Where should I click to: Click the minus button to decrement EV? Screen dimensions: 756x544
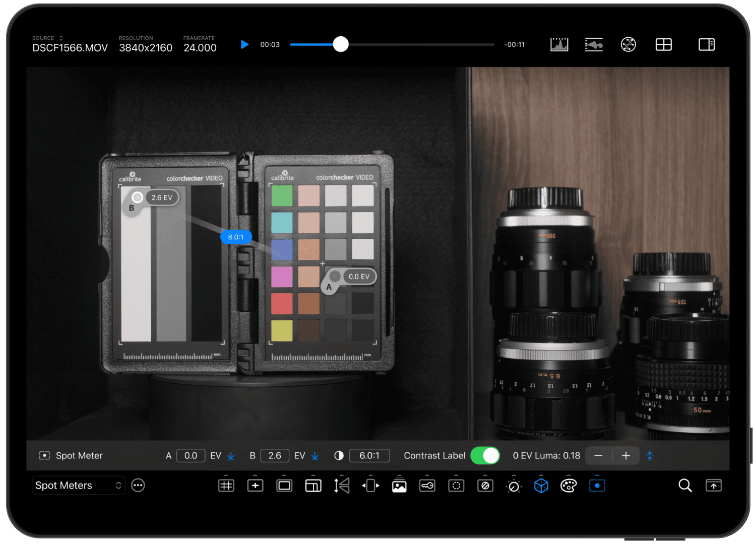[599, 455]
